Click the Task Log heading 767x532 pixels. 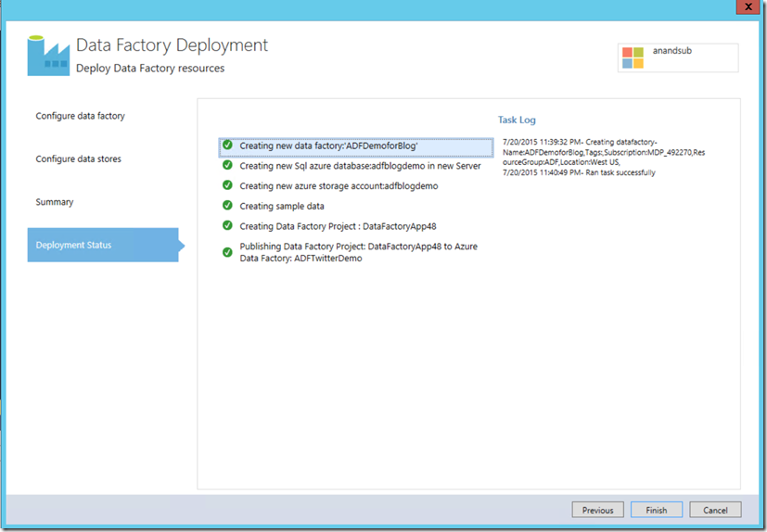[x=517, y=120]
